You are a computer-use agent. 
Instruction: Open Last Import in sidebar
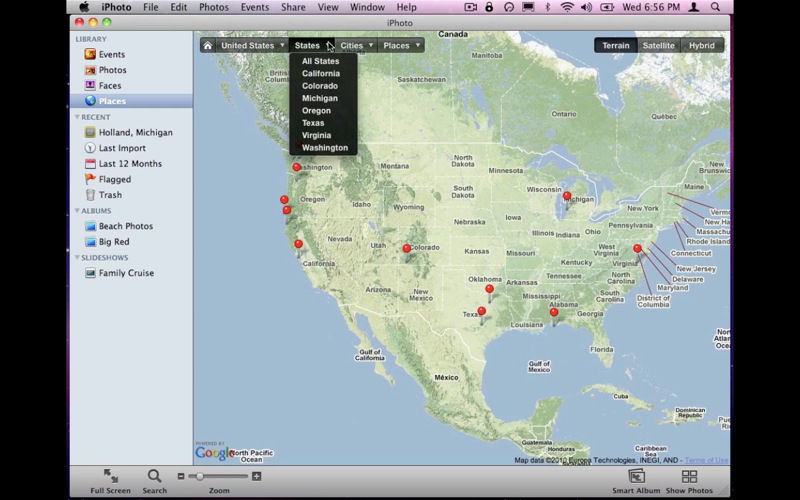coord(115,148)
